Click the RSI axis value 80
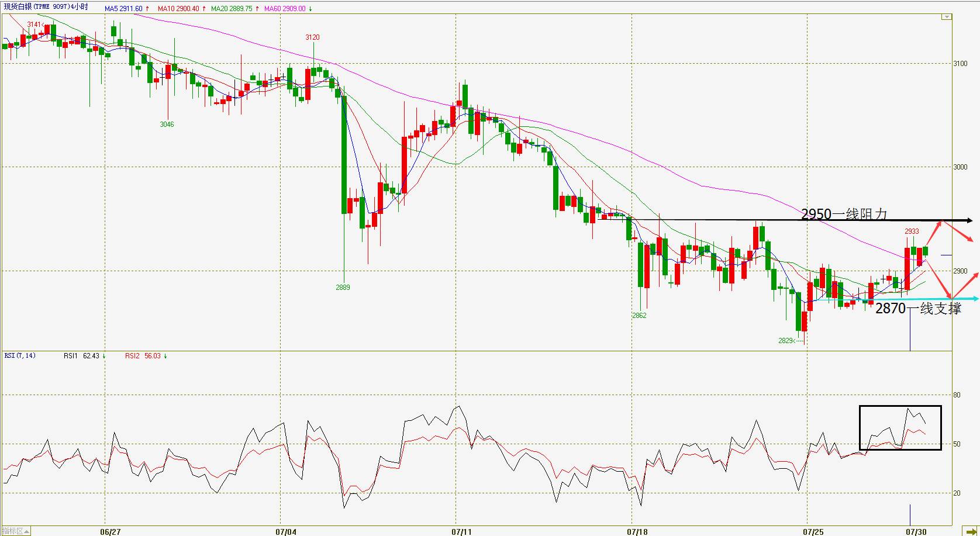980x536 pixels. pyautogui.click(x=957, y=395)
